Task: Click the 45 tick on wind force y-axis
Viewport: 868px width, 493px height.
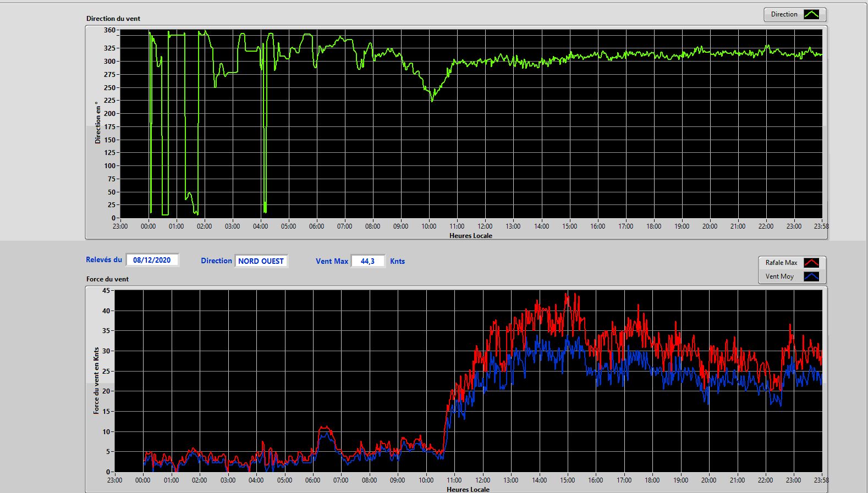Action: point(106,291)
